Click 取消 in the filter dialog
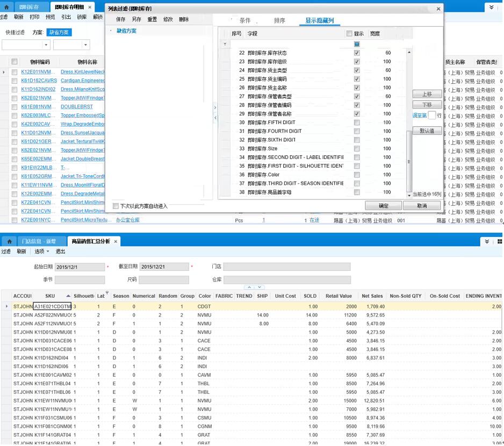Screen dimensions: 504x446 (x=422, y=206)
